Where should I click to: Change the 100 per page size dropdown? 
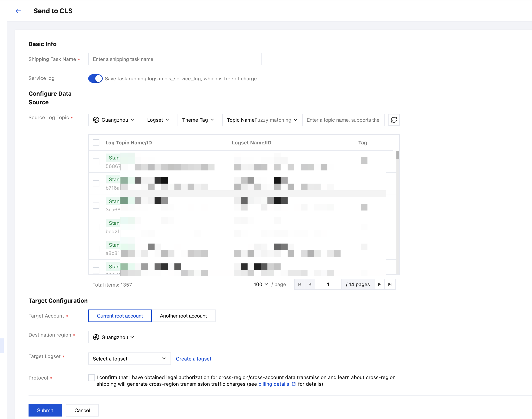[x=261, y=284]
